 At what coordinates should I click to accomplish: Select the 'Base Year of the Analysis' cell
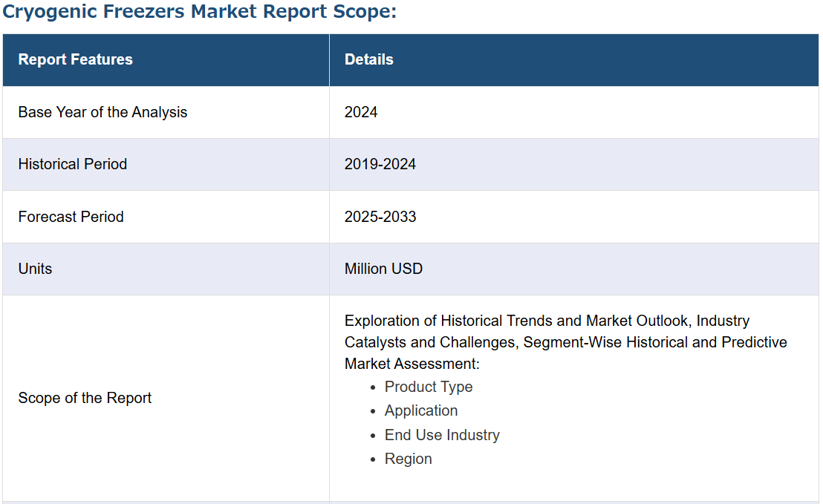(x=166, y=112)
